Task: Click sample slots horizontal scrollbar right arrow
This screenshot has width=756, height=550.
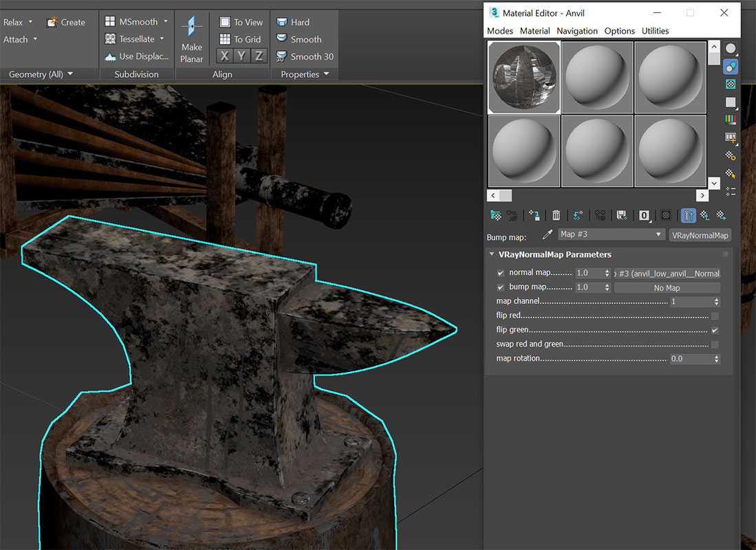Action: click(x=702, y=195)
